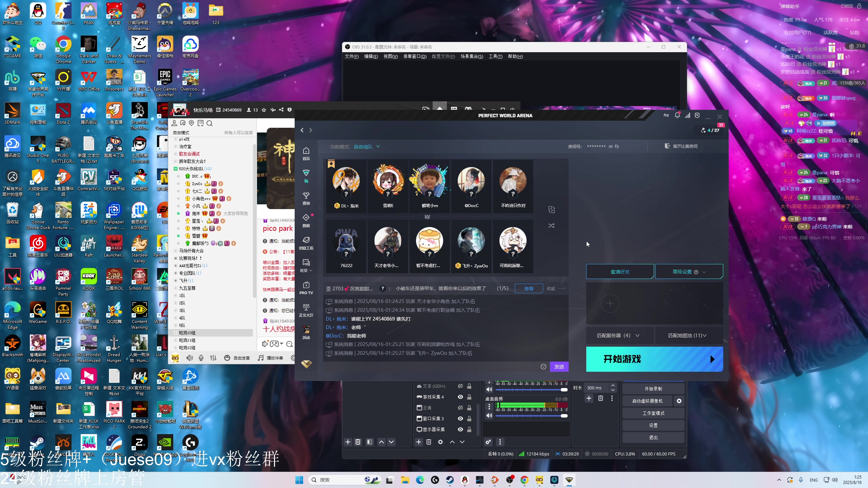Adjust the 桌面音频 volume slider in OBS
The height and width of the screenshot is (488, 868).
pos(531,416)
